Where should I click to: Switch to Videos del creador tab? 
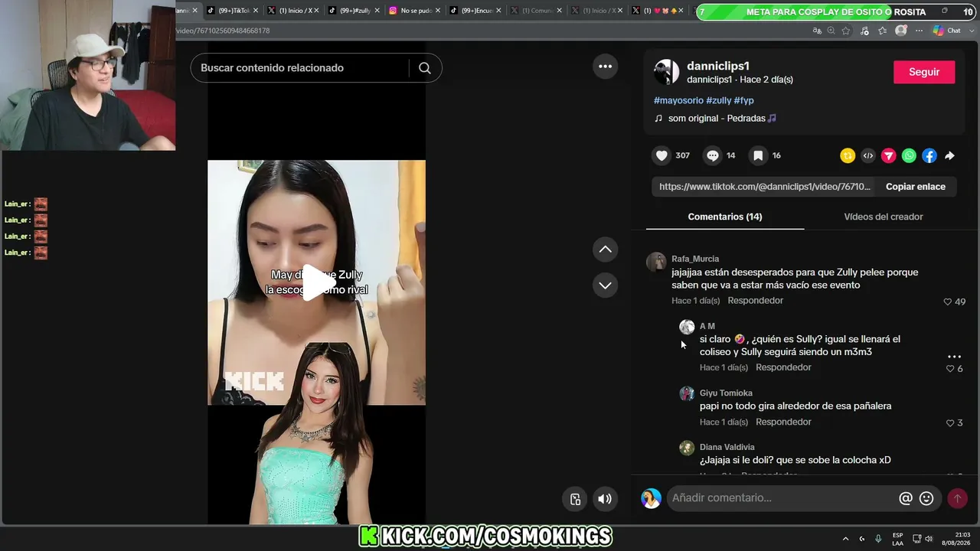[883, 217]
